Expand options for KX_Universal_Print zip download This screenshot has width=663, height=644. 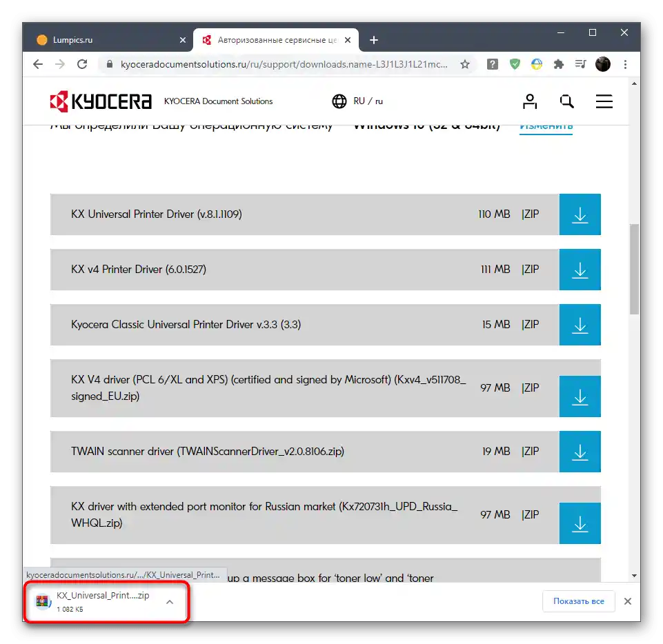[x=170, y=602]
